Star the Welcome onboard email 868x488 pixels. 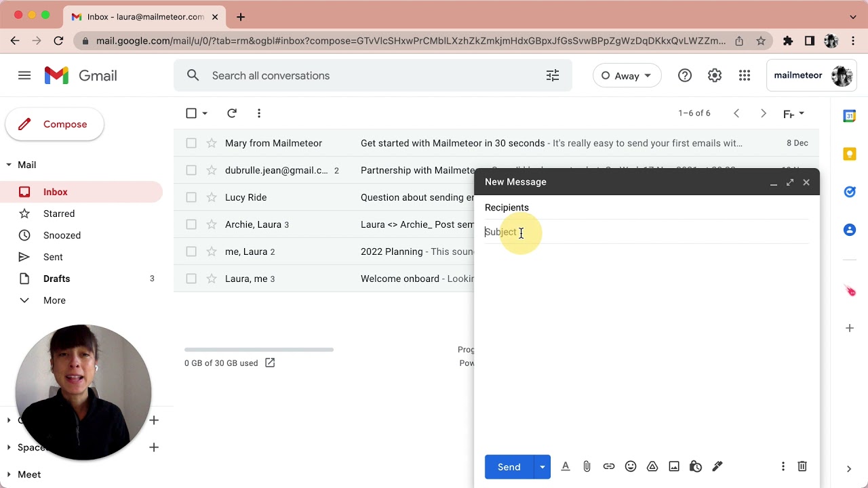point(212,279)
